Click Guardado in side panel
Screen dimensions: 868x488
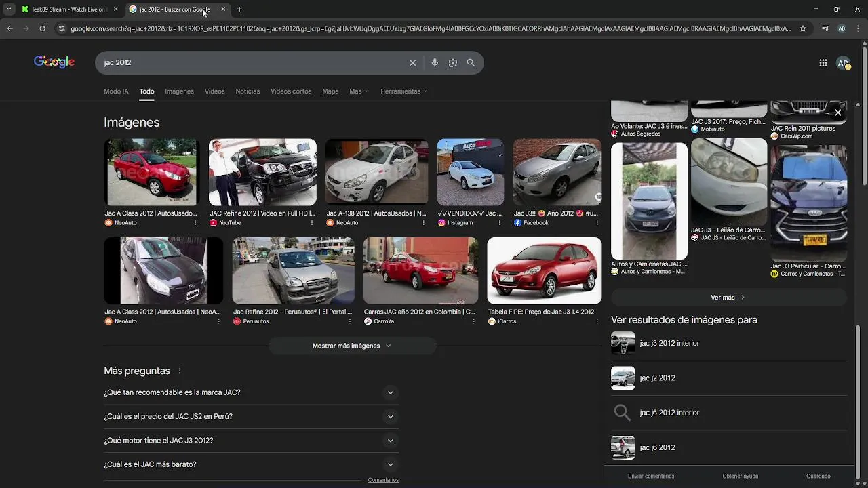point(818,476)
